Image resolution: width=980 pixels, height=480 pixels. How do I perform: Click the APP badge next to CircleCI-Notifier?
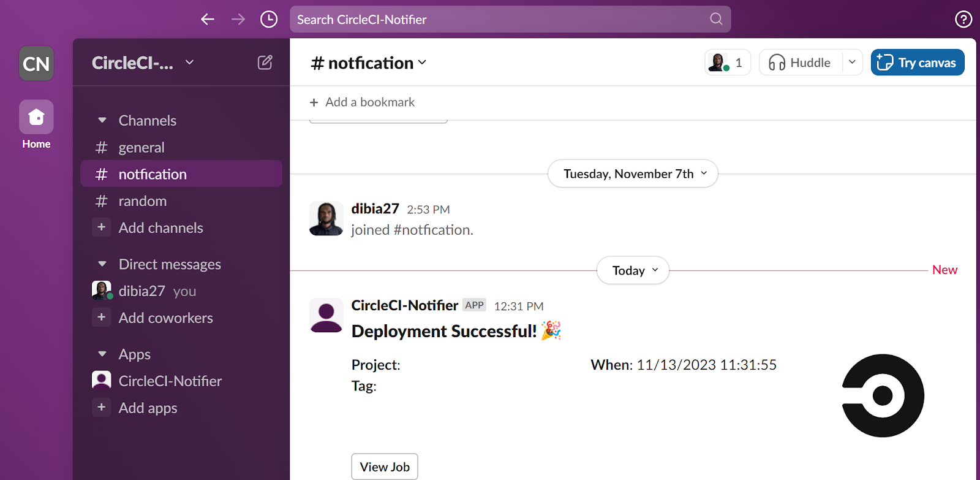tap(474, 305)
